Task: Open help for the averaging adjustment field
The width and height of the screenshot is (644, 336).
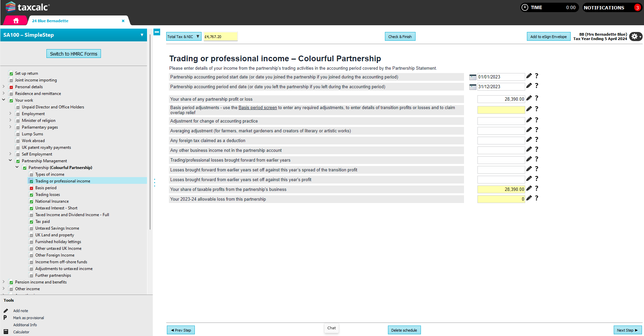Action: pyautogui.click(x=537, y=130)
